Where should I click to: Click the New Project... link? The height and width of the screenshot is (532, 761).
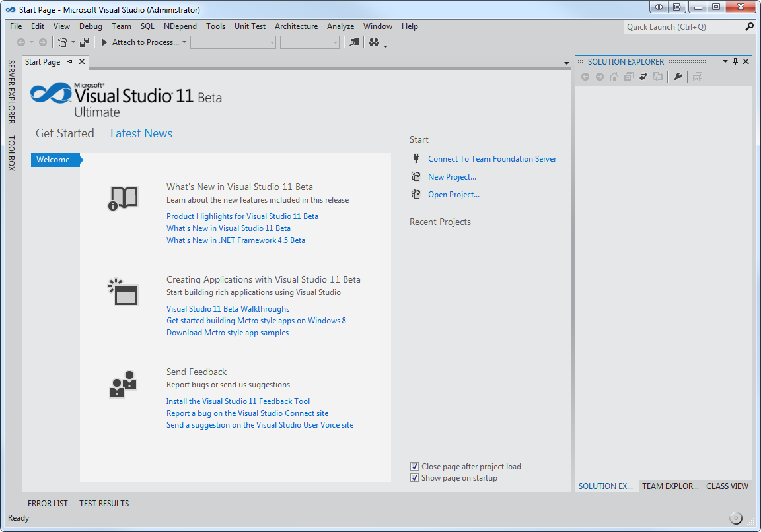(x=452, y=177)
